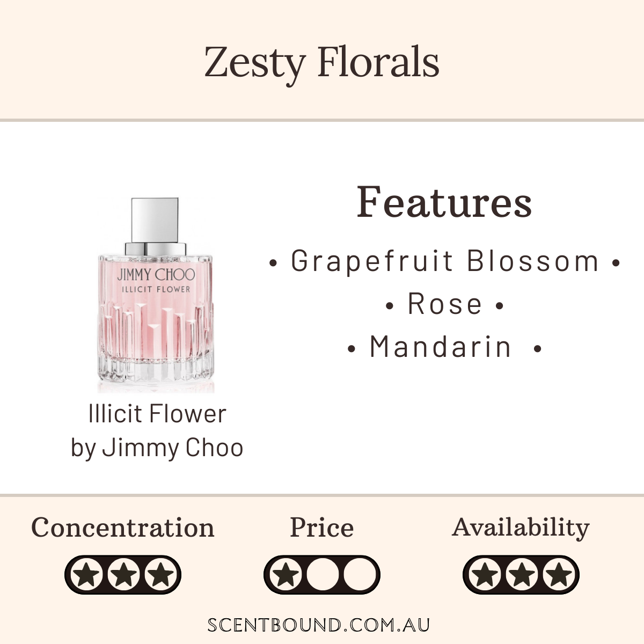
Task: Select the third empty Price circle
Action: (357, 575)
